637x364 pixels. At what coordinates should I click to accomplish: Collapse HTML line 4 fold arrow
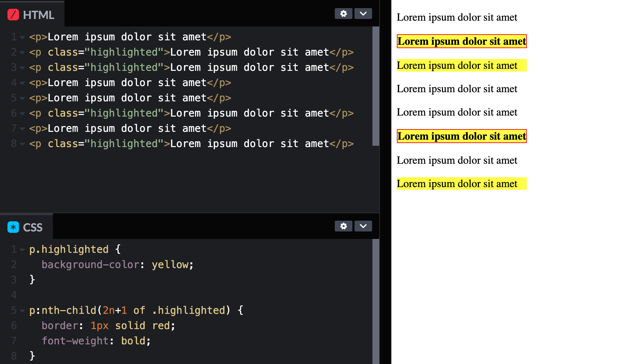click(x=22, y=83)
